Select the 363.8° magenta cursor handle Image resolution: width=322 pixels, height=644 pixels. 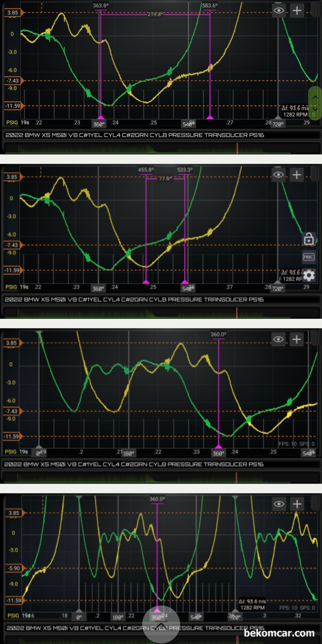click(101, 117)
